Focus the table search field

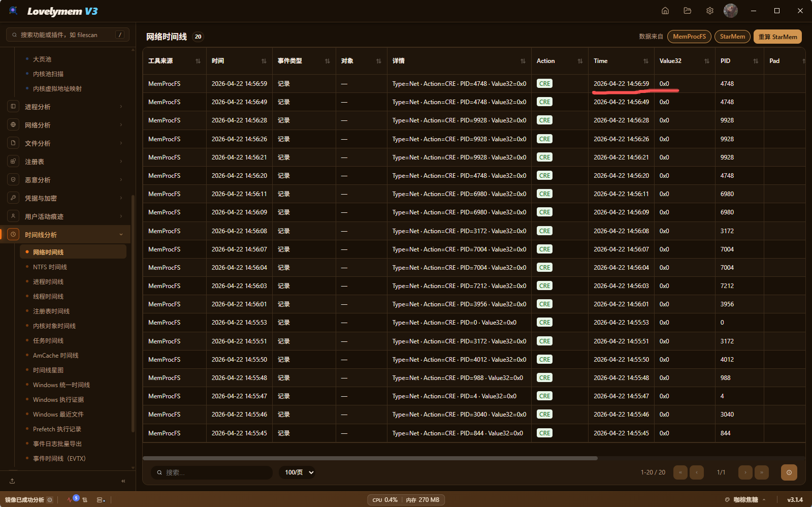(212, 472)
